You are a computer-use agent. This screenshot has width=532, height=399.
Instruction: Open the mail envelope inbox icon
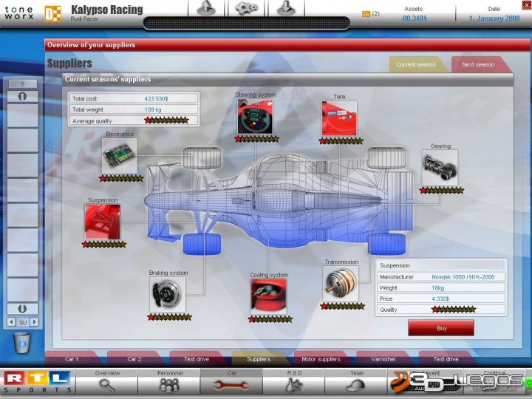[366, 14]
